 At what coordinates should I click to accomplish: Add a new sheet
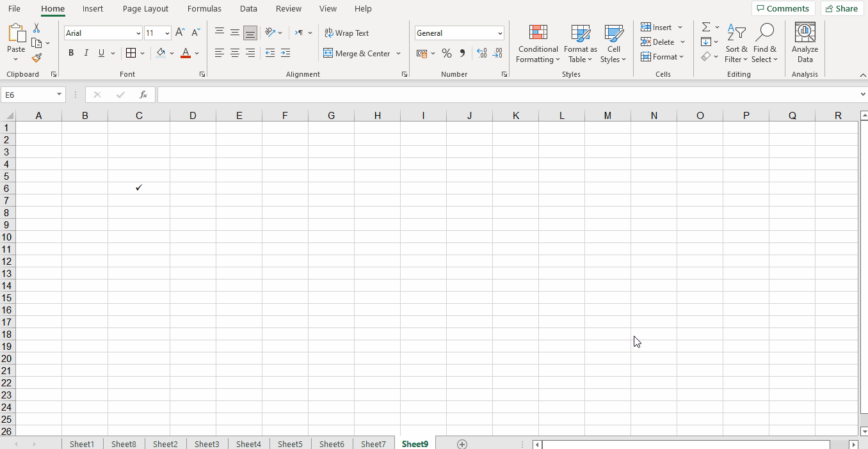[x=462, y=443]
